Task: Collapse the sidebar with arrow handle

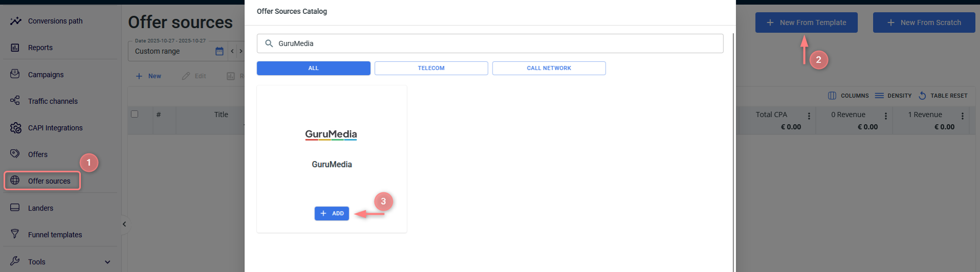Action: (124, 224)
